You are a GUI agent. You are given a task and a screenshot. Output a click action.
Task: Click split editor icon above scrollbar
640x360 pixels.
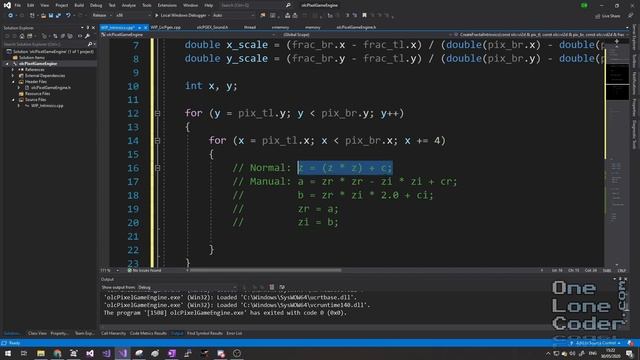[616, 41]
